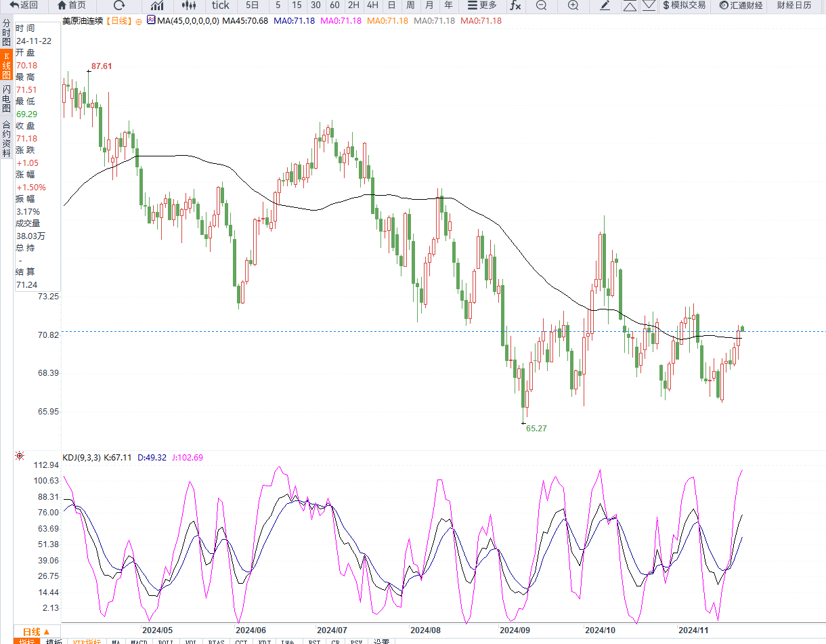
Task: Switch to 闪电图 side tab
Action: [6, 98]
